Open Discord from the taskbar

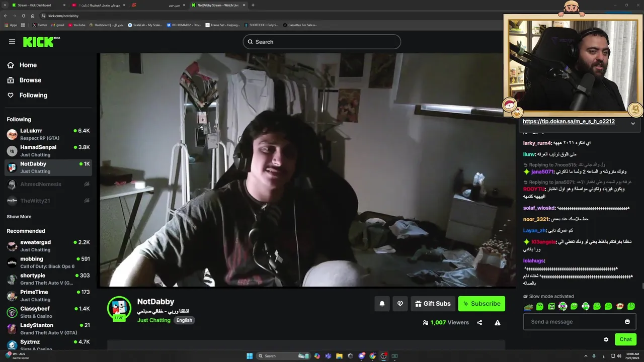click(361, 356)
